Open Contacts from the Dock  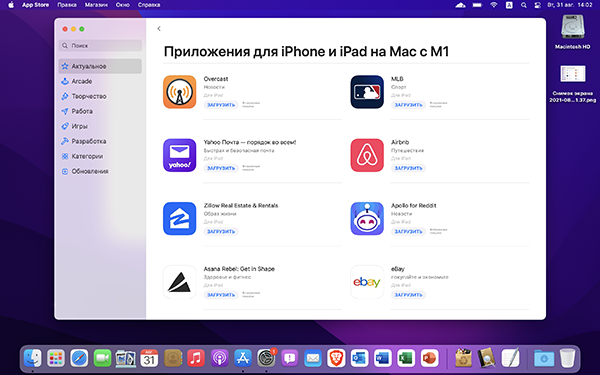click(173, 359)
